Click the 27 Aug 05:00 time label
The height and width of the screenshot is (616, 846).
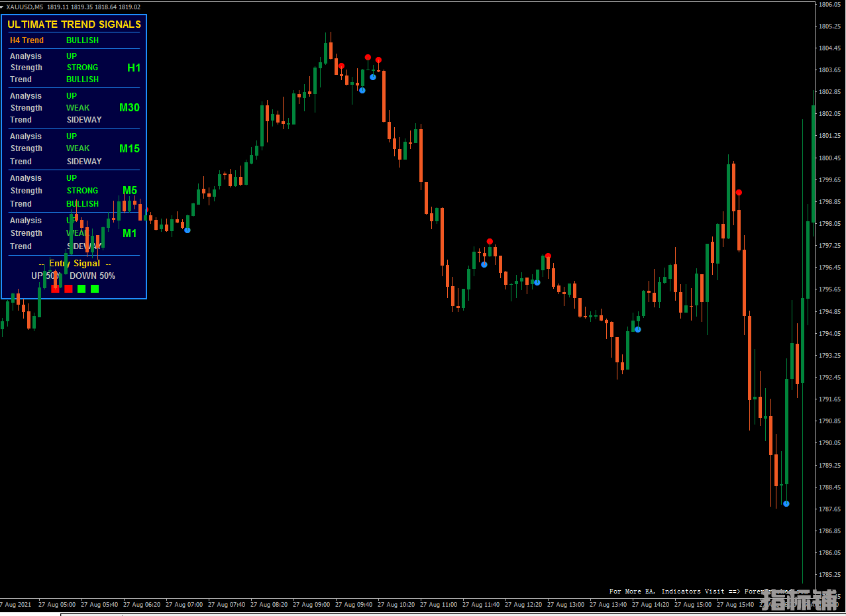click(x=57, y=605)
